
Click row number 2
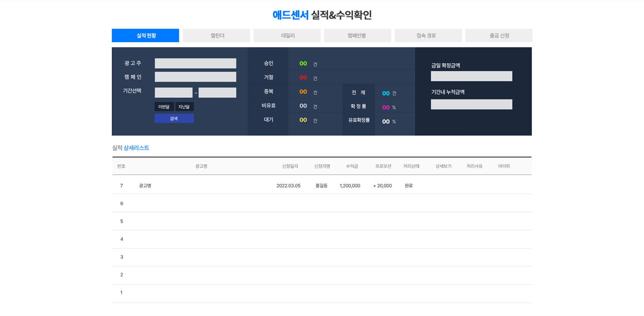coord(122,275)
